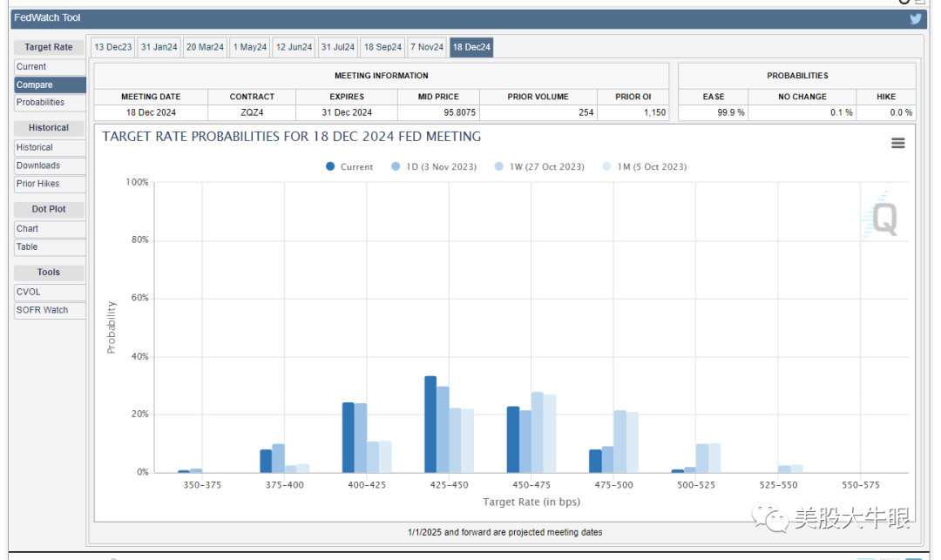The height and width of the screenshot is (560, 941).
Task: Switch to the 31 Jan24 meeting tab
Action: [x=159, y=47]
